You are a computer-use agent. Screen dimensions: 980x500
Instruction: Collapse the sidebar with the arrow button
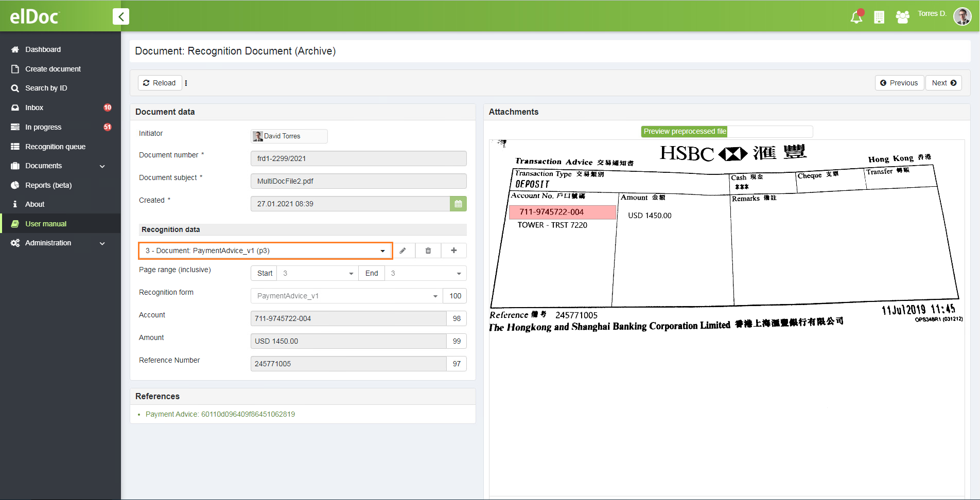pyautogui.click(x=121, y=16)
